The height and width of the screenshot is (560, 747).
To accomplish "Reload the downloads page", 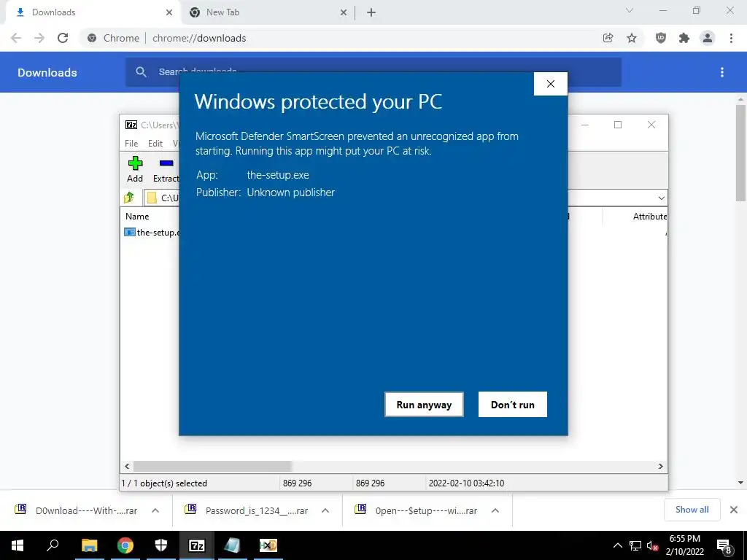I will [x=63, y=38].
